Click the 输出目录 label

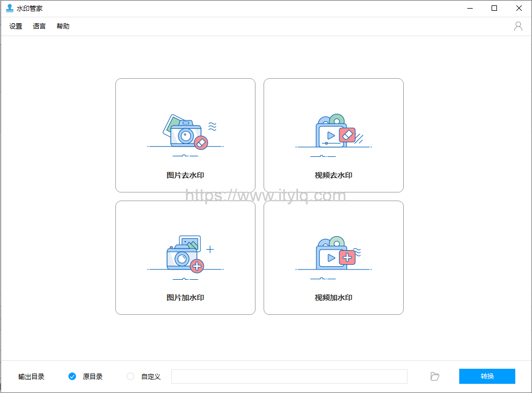tap(32, 376)
